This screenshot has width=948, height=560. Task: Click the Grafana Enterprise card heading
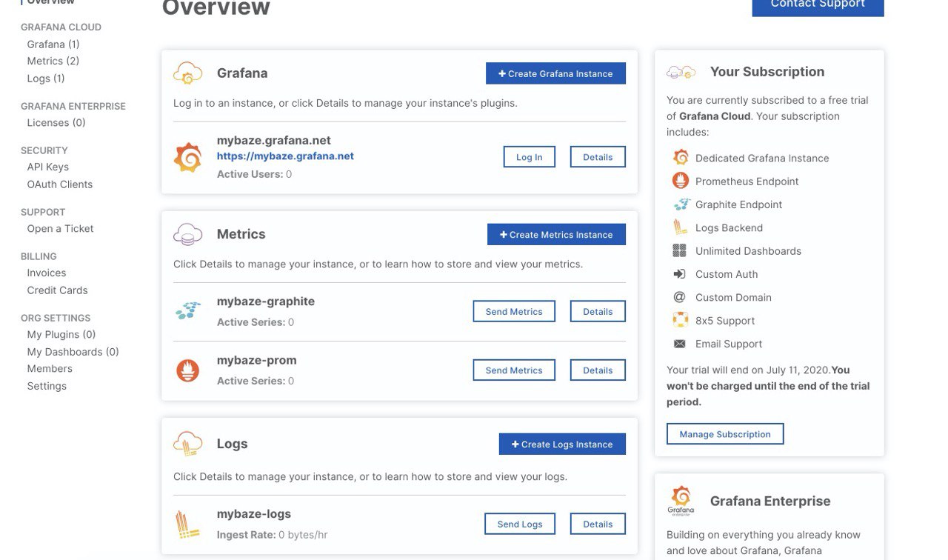coord(770,501)
